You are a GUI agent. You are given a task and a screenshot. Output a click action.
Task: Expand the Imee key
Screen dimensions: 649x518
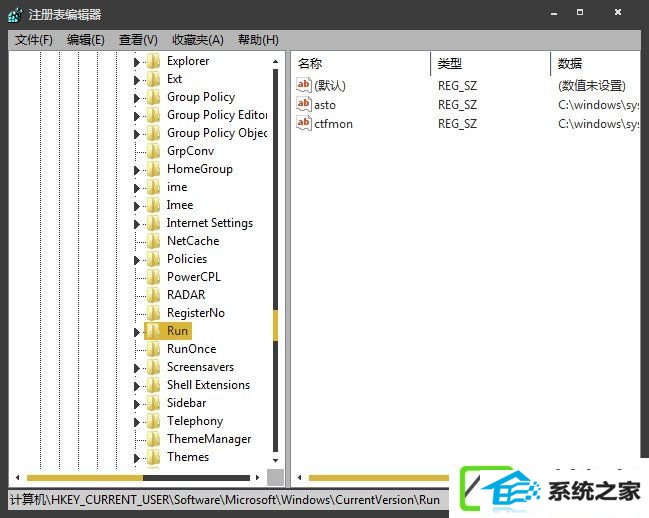(137, 206)
